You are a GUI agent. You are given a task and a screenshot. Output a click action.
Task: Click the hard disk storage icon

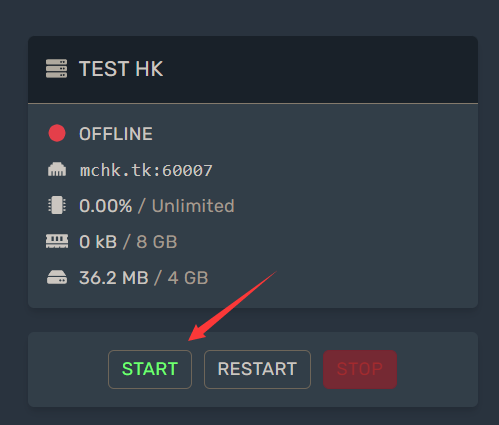pyautogui.click(x=57, y=277)
